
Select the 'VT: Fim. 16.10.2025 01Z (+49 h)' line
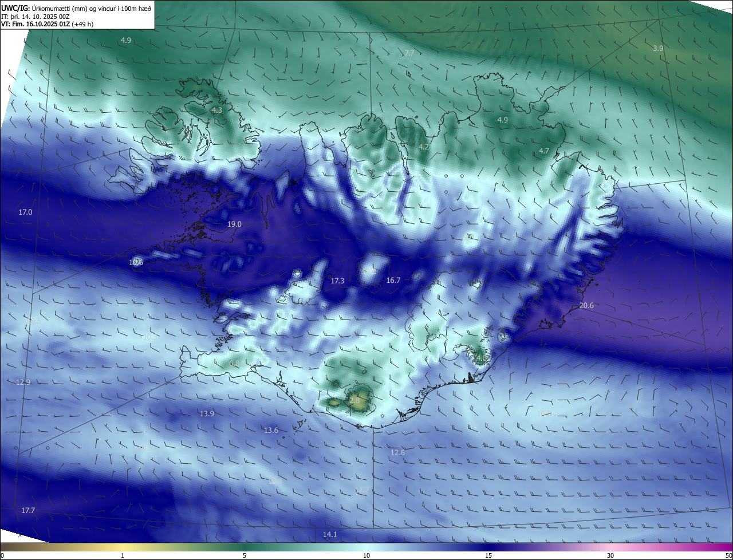pos(48,24)
